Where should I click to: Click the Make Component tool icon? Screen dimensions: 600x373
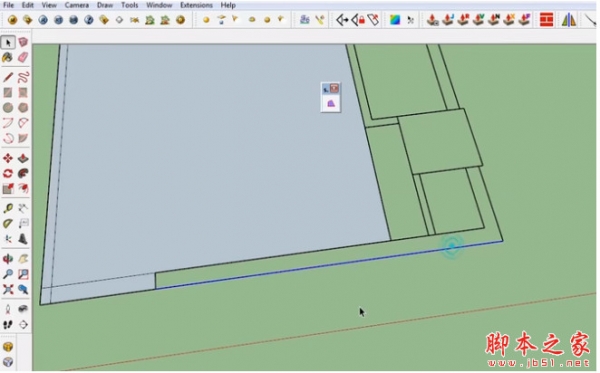[x=23, y=42]
